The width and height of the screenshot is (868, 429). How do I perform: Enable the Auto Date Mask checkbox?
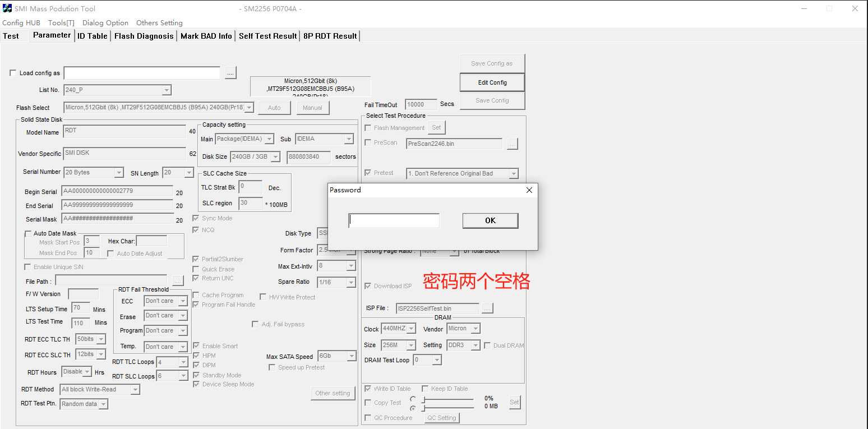pyautogui.click(x=28, y=233)
